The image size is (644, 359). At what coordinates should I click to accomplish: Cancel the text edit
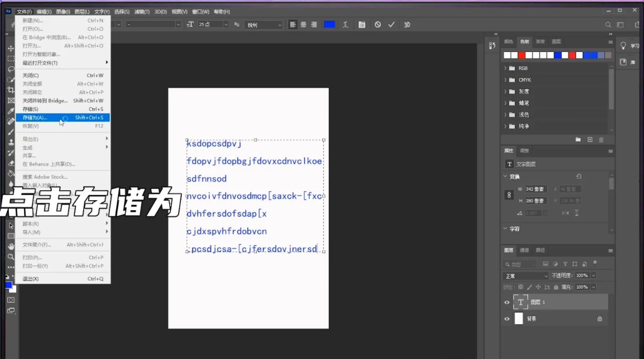click(x=378, y=24)
